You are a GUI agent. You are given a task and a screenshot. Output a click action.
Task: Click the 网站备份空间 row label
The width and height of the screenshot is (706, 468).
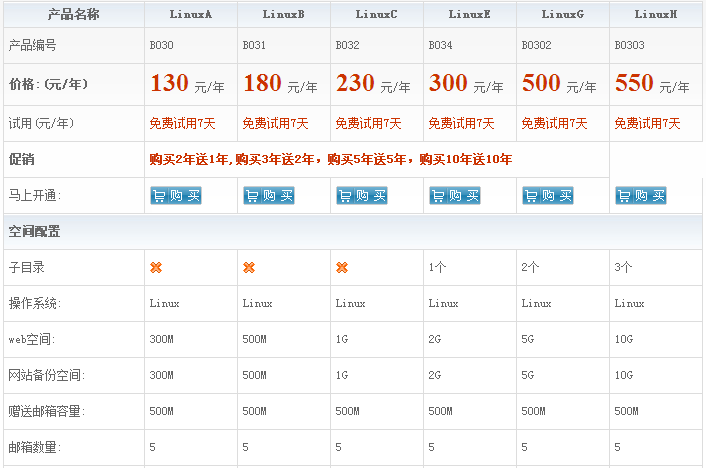(x=46, y=375)
